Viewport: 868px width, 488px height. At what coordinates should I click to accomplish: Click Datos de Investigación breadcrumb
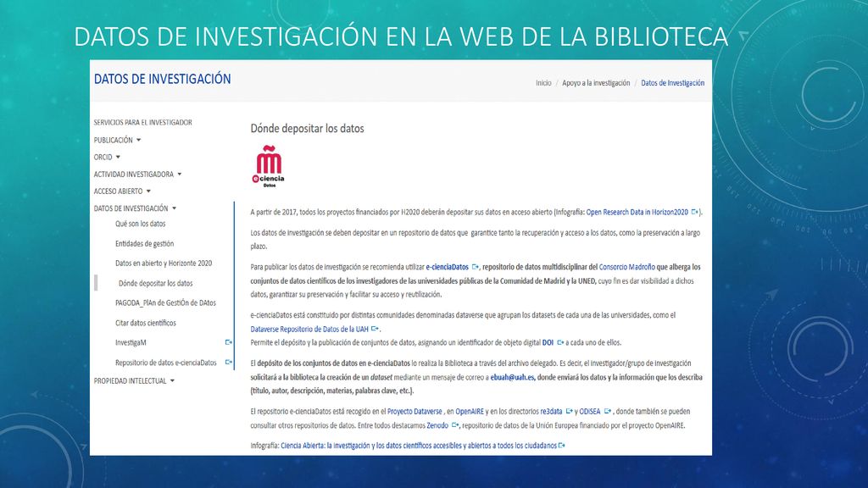[x=672, y=83]
